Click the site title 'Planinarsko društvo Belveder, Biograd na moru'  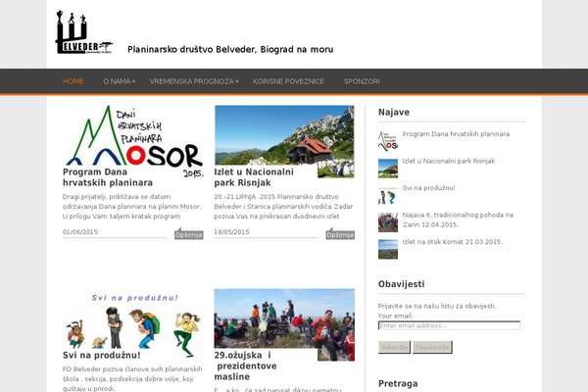click(230, 50)
